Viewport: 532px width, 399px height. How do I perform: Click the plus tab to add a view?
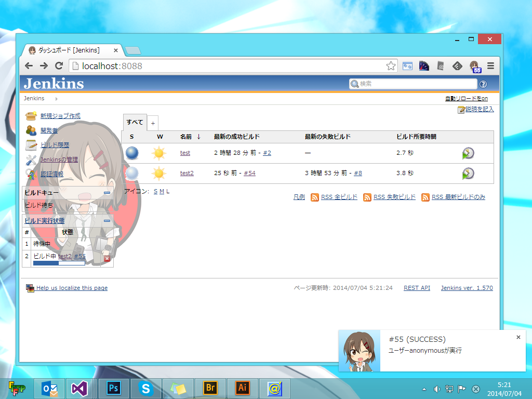click(153, 124)
